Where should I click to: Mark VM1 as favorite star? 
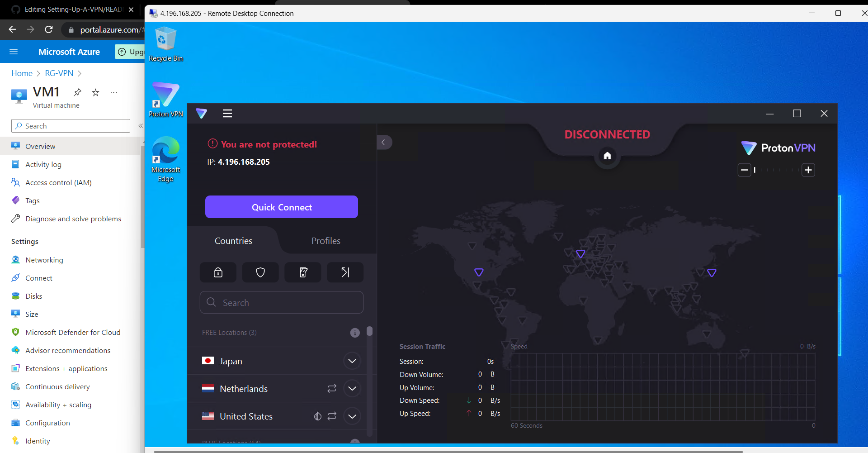95,92
